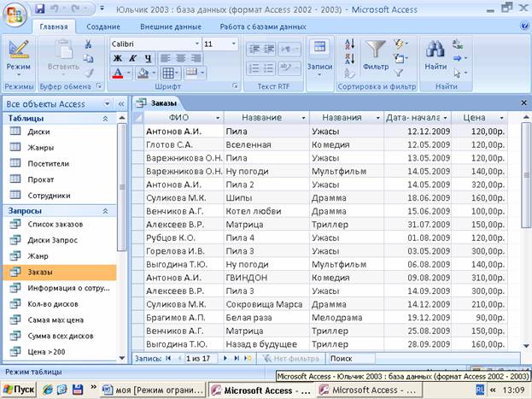Viewport: 532px width, 399px height.
Task: Open font color dropdown arrow
Action: coord(129,73)
